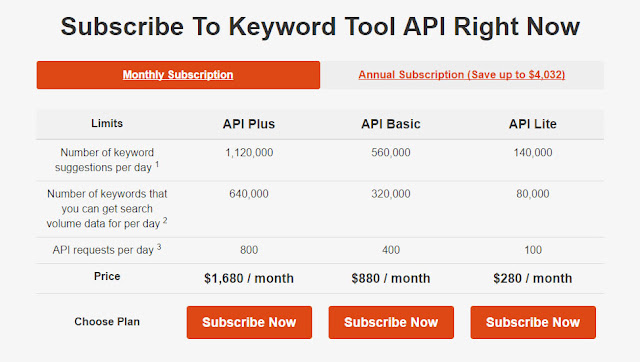Click the Limits column header

coord(107,123)
